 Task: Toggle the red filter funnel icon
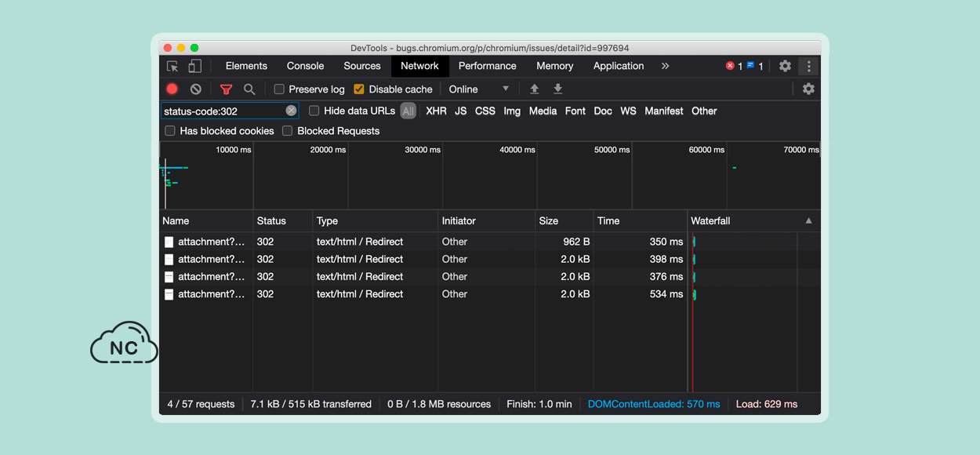(x=226, y=89)
